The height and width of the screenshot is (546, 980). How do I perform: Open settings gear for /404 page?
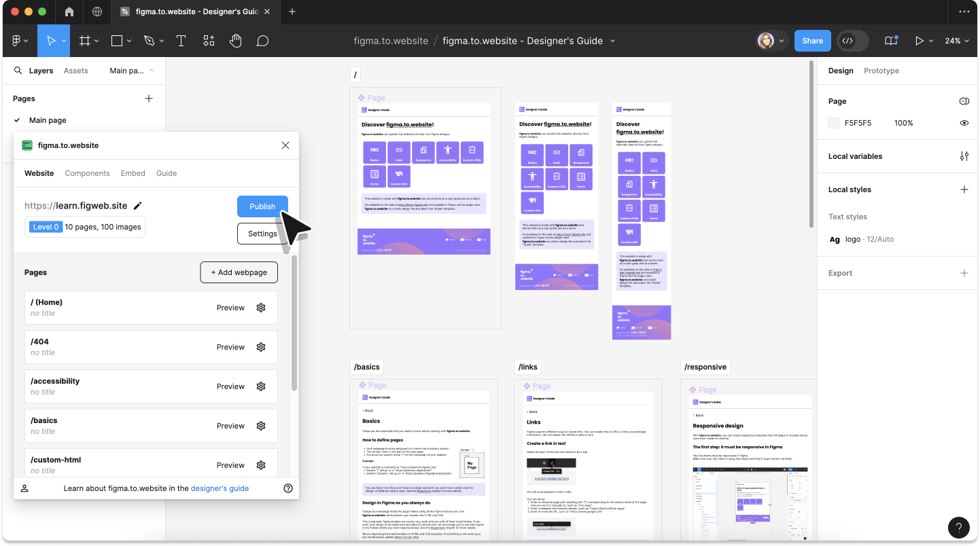coord(261,347)
